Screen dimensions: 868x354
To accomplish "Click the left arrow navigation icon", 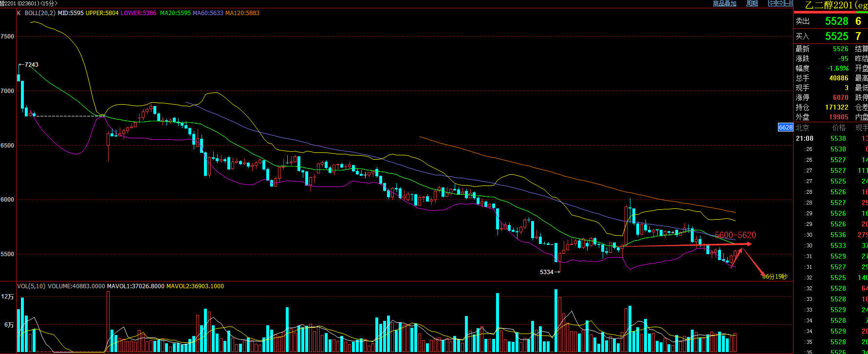I will [772, 3].
